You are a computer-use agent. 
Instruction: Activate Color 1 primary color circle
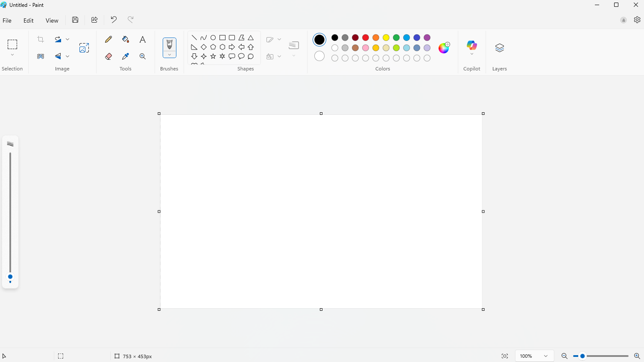319,40
